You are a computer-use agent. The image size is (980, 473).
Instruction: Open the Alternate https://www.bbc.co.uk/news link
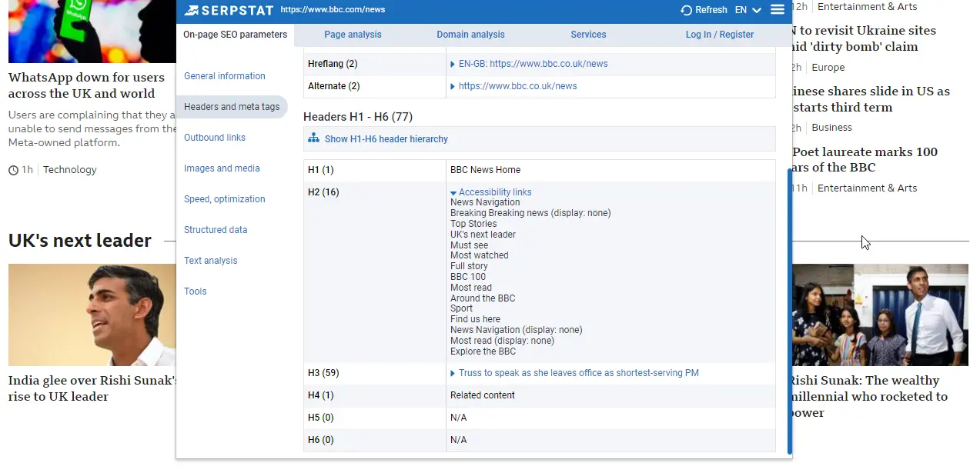point(518,86)
